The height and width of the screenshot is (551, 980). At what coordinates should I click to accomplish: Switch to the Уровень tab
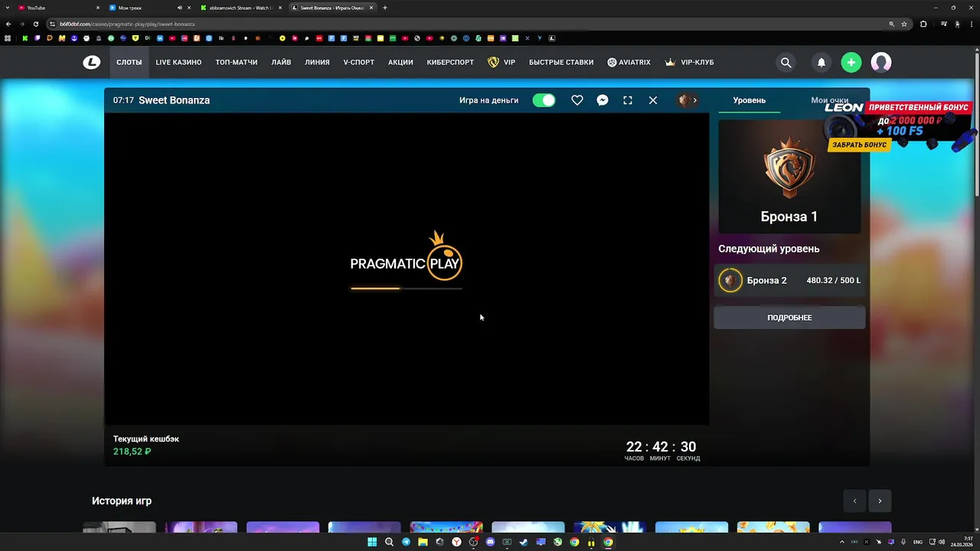[749, 100]
